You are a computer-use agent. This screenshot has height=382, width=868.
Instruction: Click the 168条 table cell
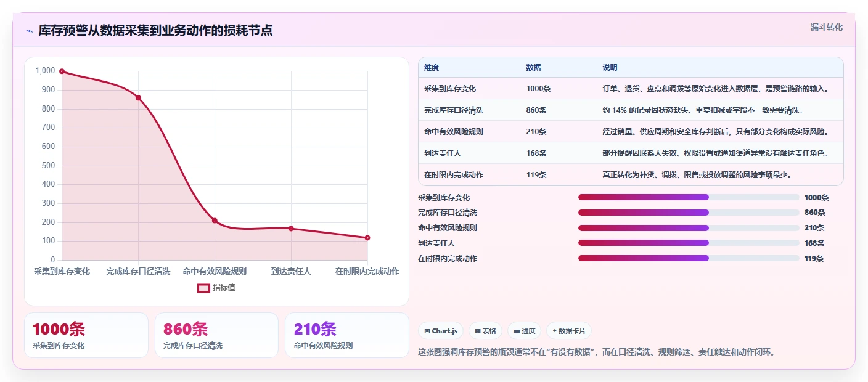click(x=536, y=153)
